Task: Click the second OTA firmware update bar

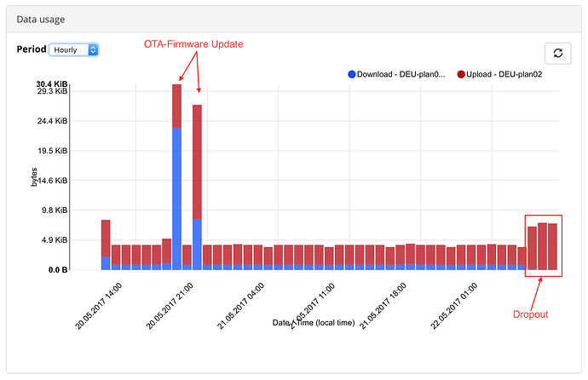Action: point(197,187)
